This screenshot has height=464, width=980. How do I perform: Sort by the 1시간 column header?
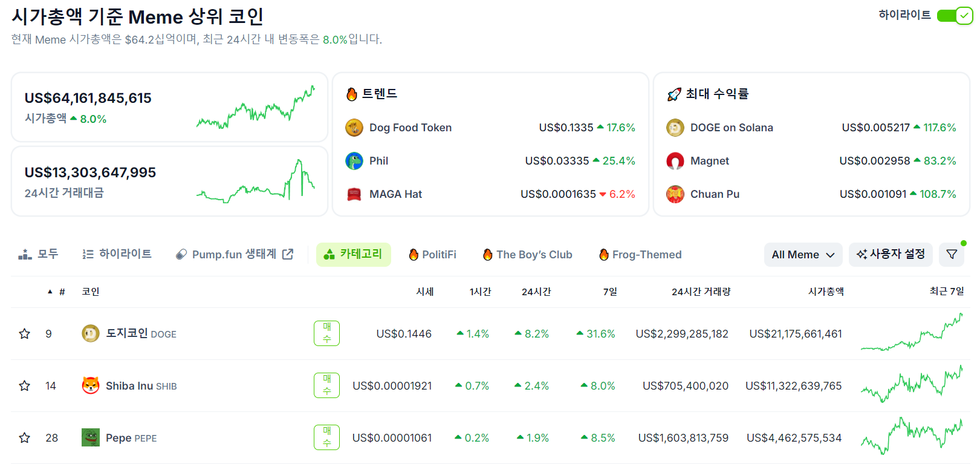(481, 292)
